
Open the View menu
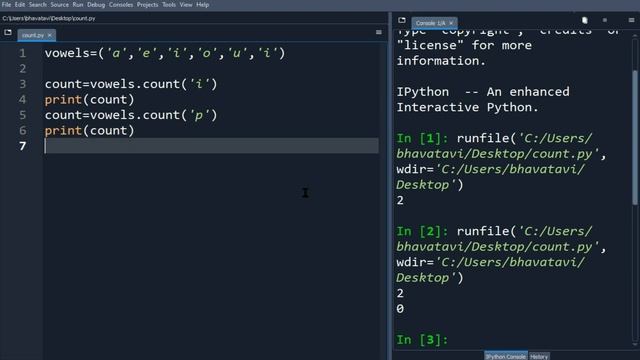[x=186, y=5]
